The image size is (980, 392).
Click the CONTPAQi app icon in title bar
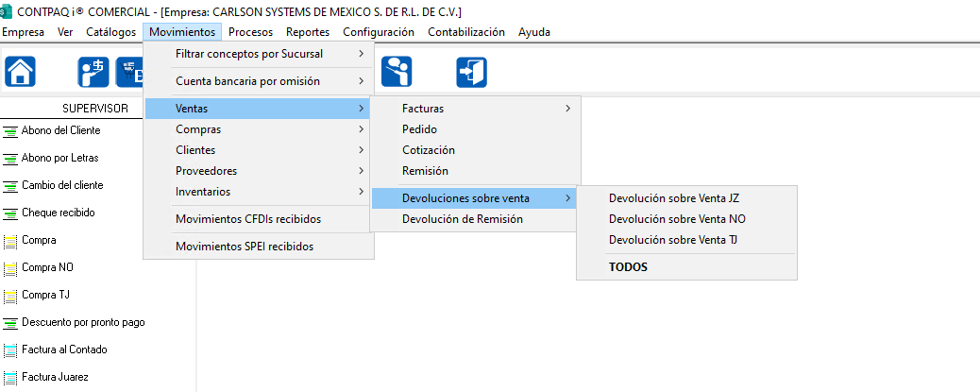7,12
